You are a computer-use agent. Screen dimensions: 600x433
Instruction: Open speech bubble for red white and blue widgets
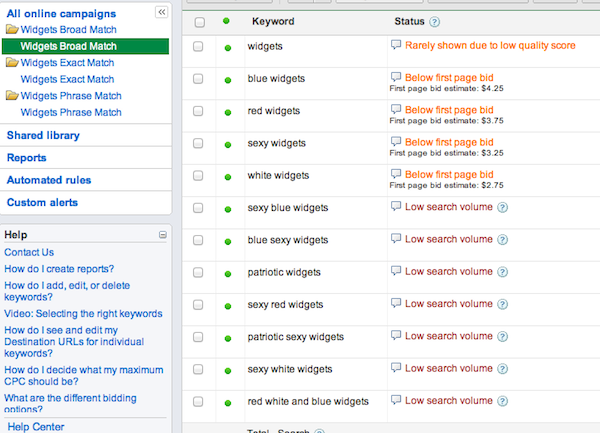[x=396, y=400]
